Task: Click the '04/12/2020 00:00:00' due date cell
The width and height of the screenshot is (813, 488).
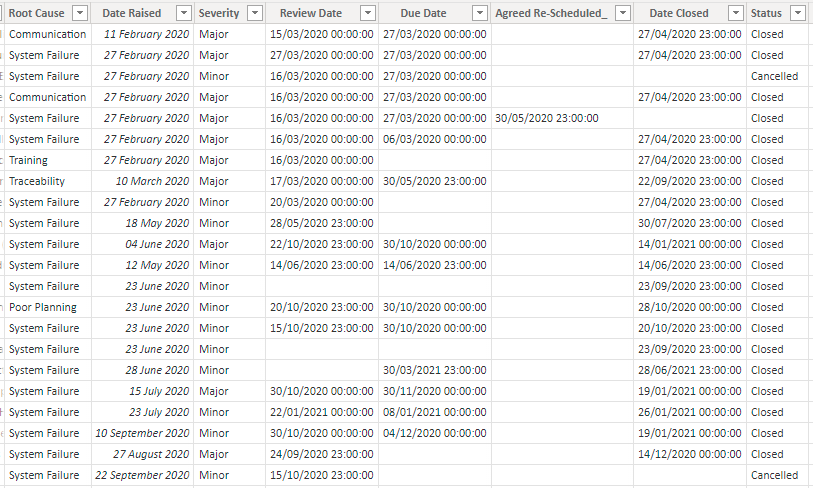Action: 434,433
